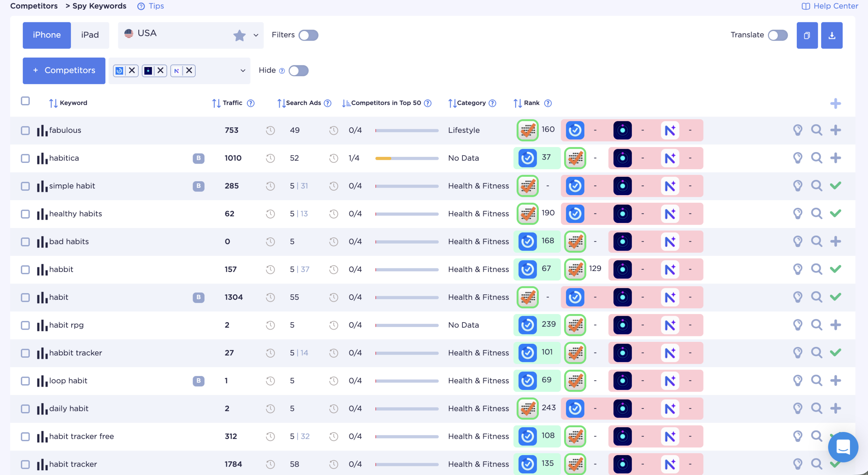
Task: Click the download export icon button
Action: [832, 35]
